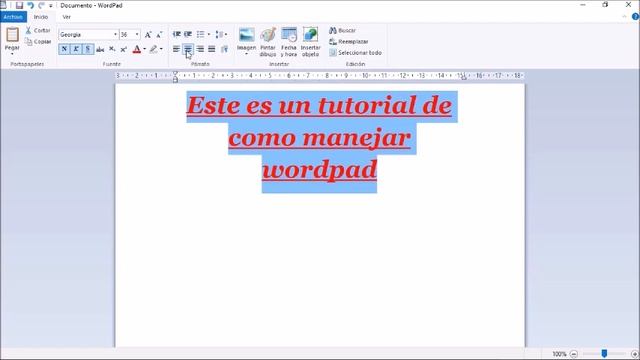Open the WordPad help icon

point(635,17)
